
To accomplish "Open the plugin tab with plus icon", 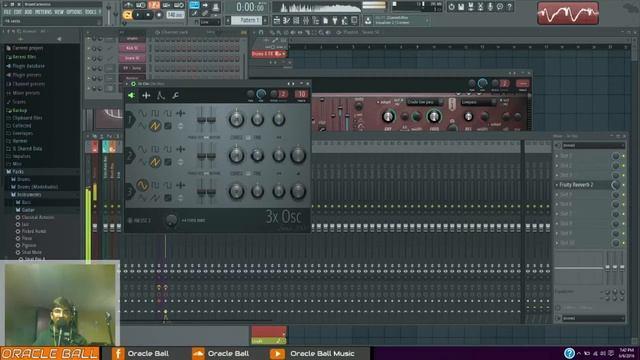I will [x=146, y=96].
